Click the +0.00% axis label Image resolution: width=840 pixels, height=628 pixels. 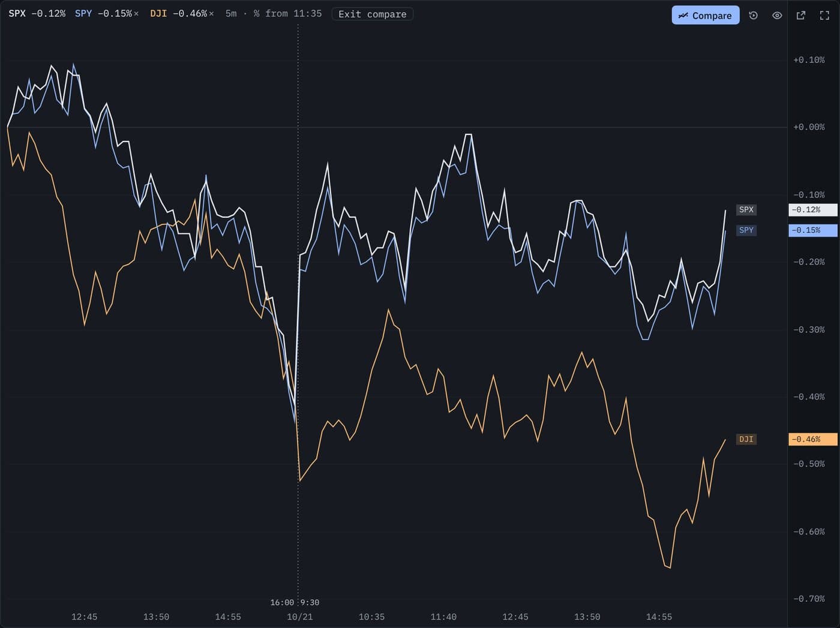(x=809, y=127)
